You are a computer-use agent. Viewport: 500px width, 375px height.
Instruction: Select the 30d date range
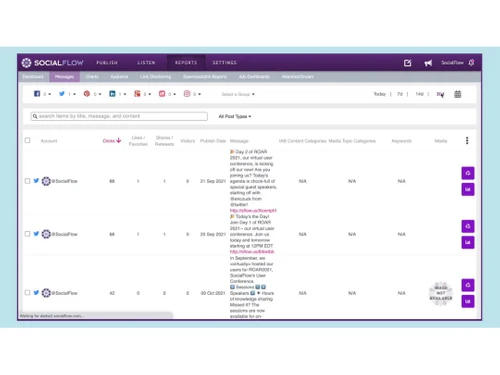tap(440, 94)
